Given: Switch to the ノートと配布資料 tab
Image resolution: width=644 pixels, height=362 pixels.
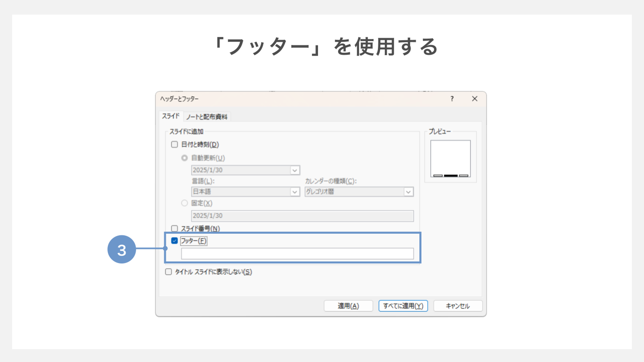Looking at the screenshot, I should (208, 117).
